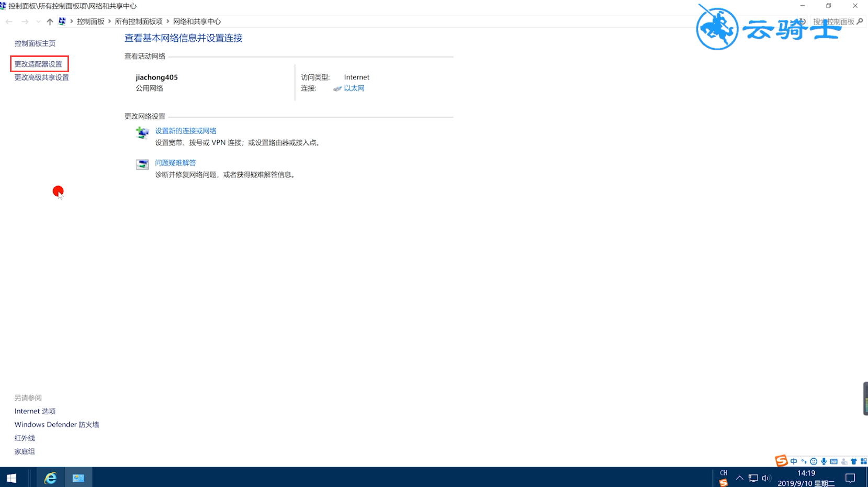The image size is (868, 487).
Task: Click the network name jiachong405
Action: coord(156,77)
